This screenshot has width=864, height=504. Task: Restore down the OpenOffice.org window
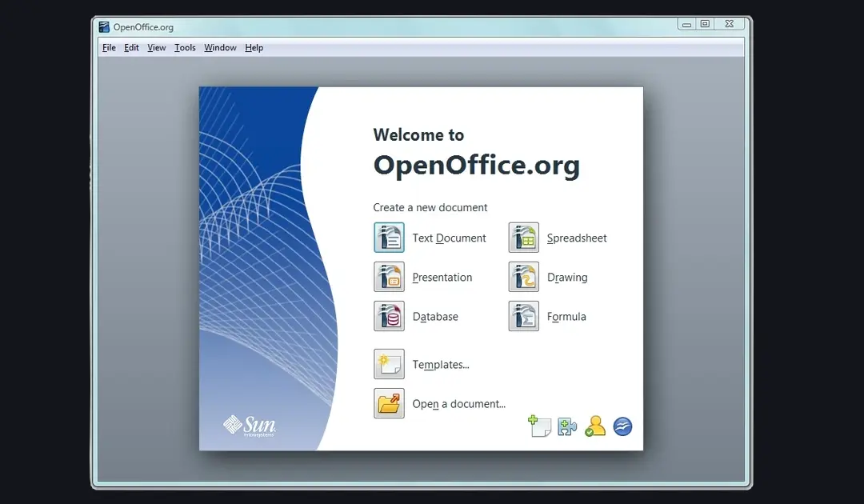pyautogui.click(x=705, y=24)
